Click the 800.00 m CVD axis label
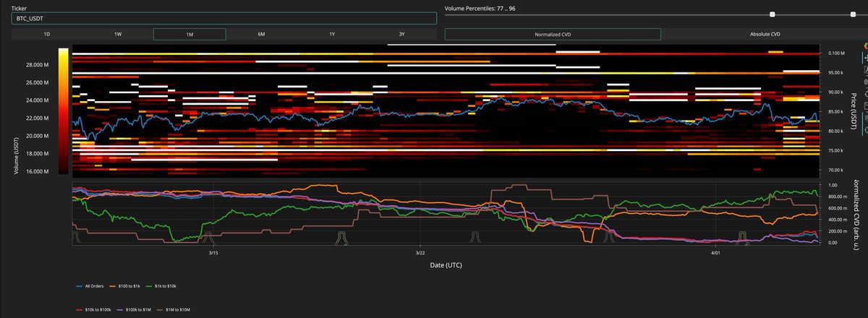 click(x=838, y=197)
